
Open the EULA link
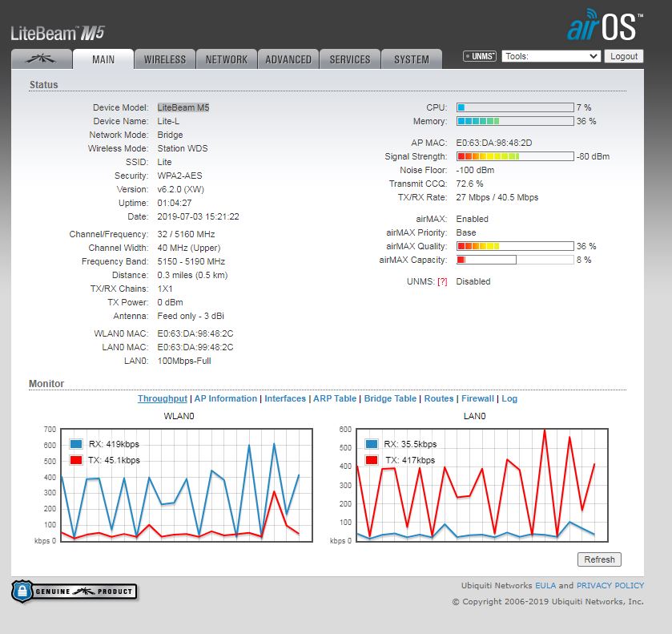545,586
